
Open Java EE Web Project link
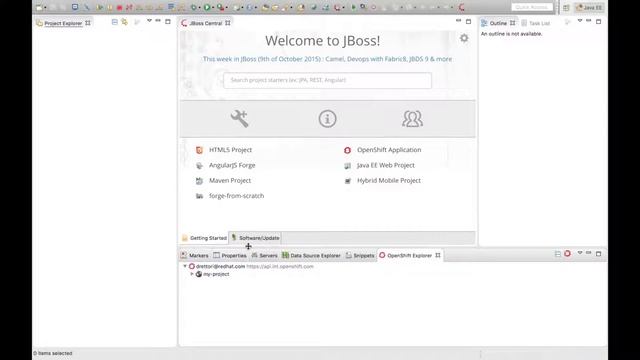386,165
